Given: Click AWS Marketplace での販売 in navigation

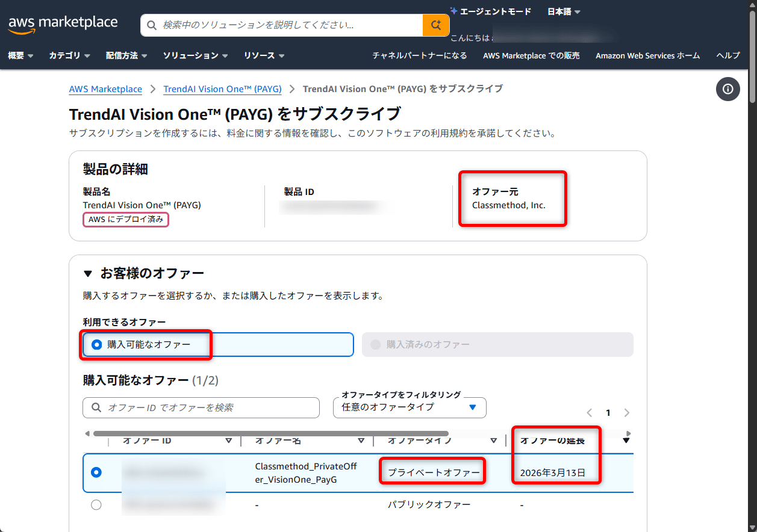Looking at the screenshot, I should (x=531, y=55).
